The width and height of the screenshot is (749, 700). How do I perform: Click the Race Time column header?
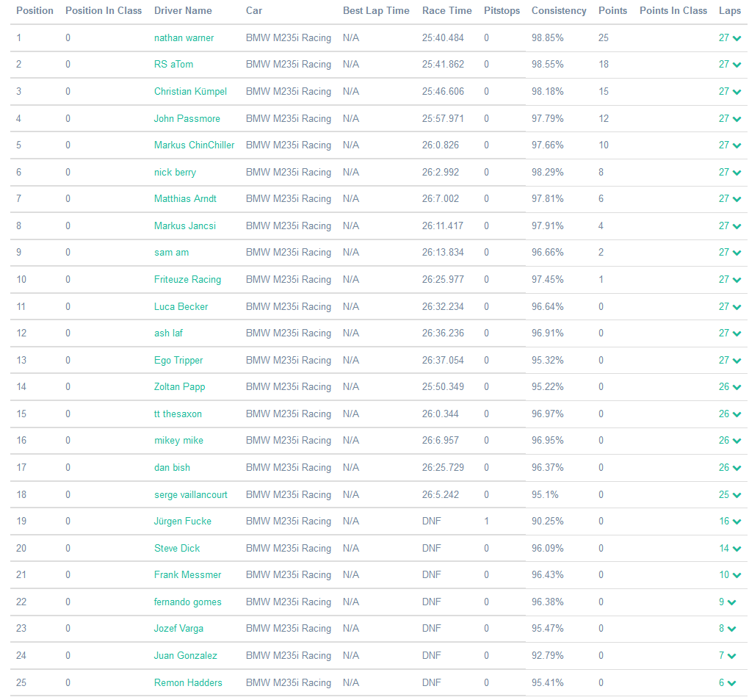(x=446, y=11)
